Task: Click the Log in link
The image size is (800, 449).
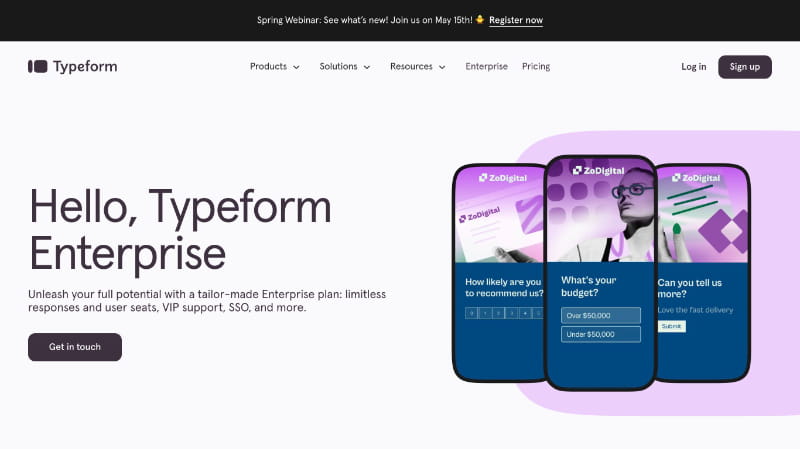Action: click(x=693, y=67)
